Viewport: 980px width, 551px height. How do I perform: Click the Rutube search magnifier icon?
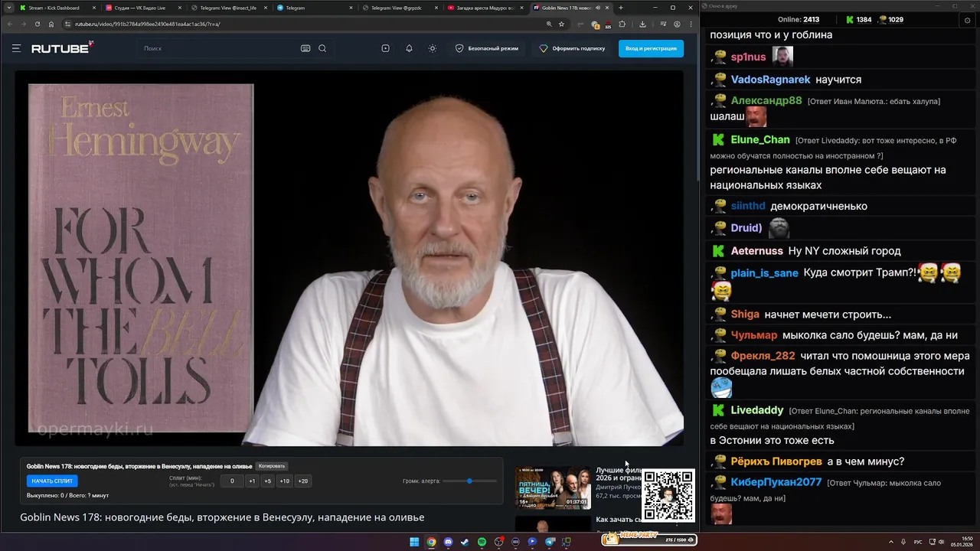pyautogui.click(x=322, y=48)
